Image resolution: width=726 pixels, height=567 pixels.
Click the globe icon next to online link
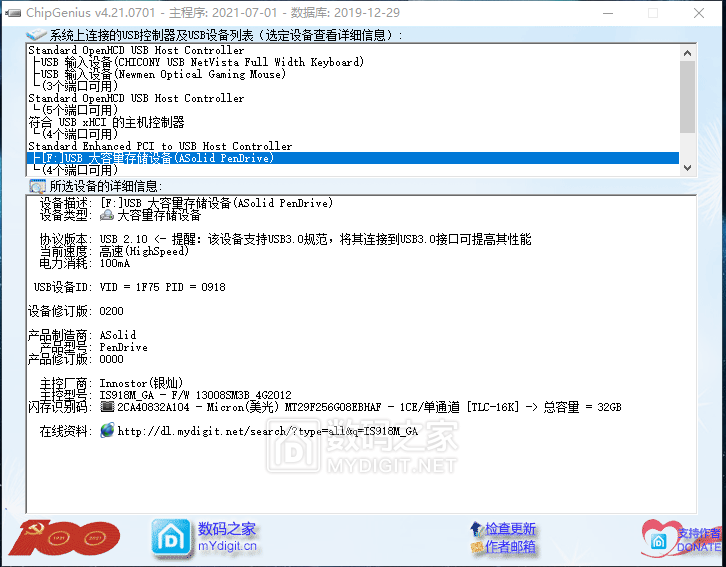pos(107,430)
